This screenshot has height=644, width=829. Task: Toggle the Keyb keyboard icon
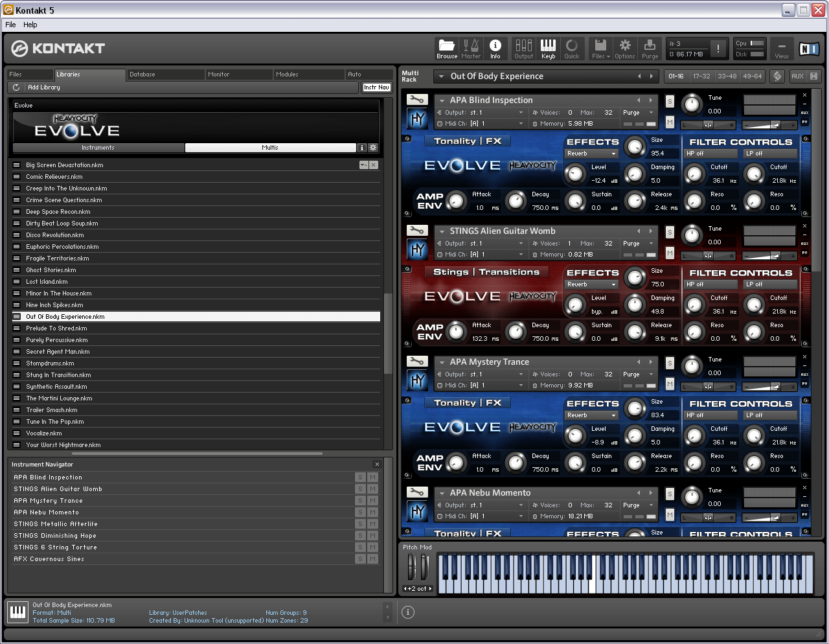[x=548, y=49]
